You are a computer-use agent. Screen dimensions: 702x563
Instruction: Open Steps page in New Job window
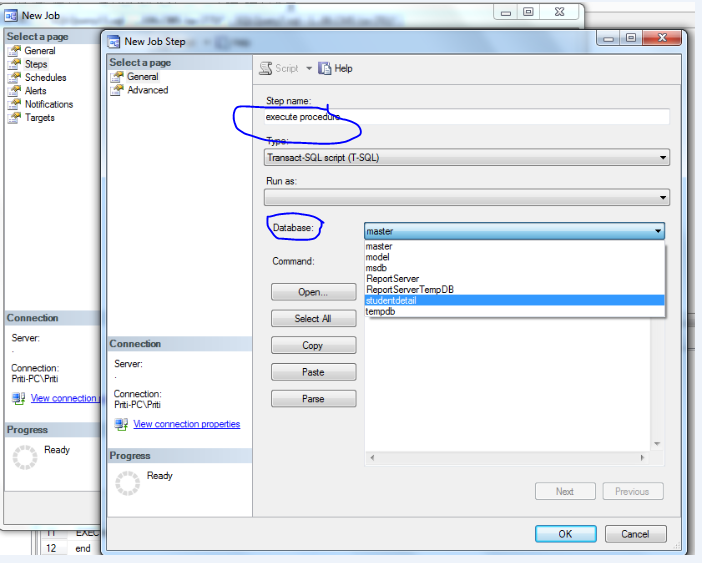pos(36,64)
